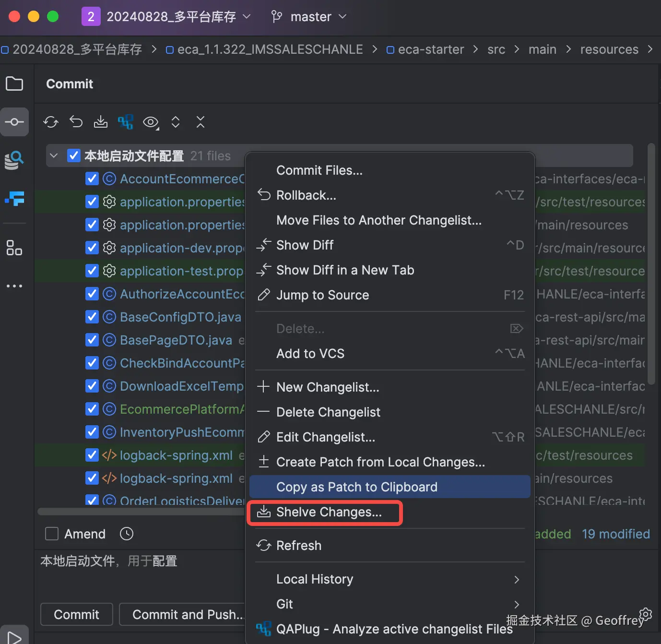Click the Expand All toolbar icon
The width and height of the screenshot is (661, 644).
coord(176,122)
